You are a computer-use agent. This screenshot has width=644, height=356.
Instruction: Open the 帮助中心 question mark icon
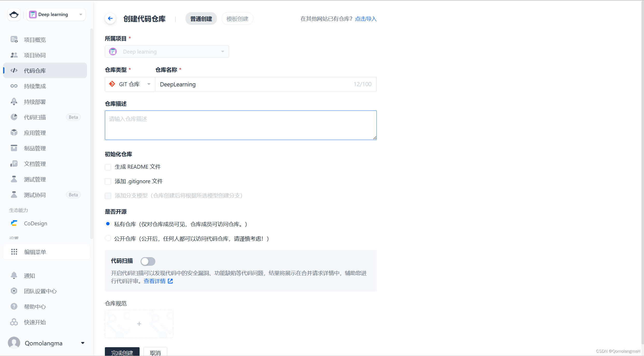tap(14, 307)
